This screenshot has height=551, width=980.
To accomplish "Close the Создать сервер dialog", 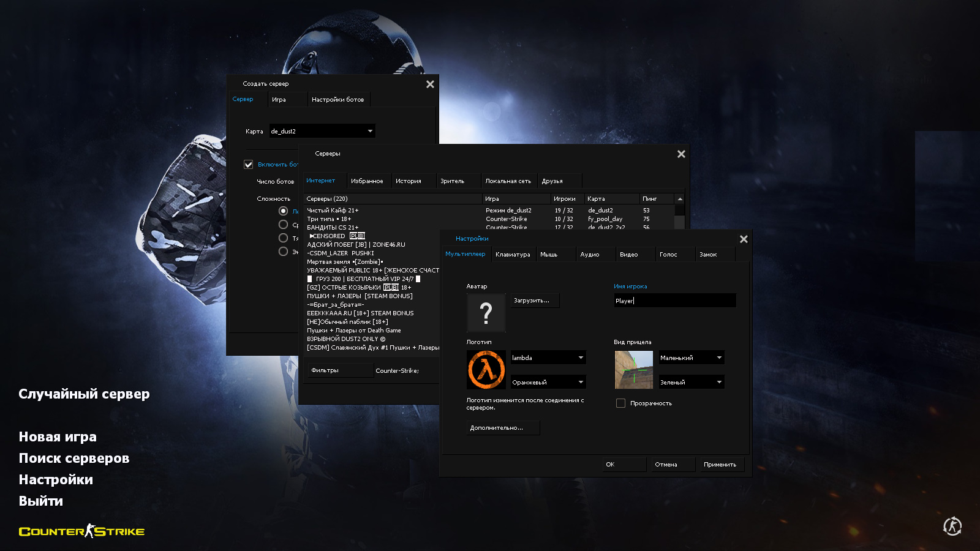I will click(x=430, y=84).
